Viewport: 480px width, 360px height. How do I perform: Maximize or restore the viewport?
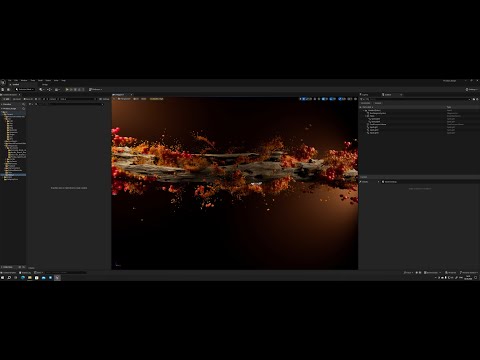pyautogui.click(x=356, y=99)
